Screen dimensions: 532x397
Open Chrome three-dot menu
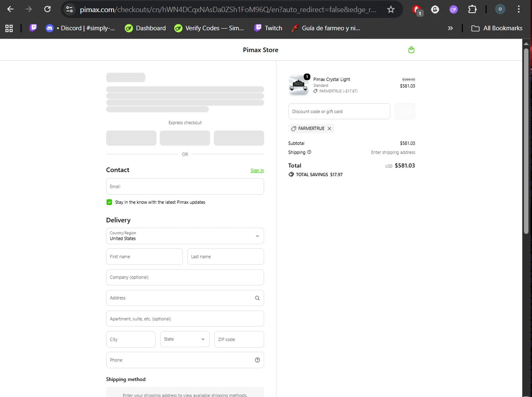(519, 9)
